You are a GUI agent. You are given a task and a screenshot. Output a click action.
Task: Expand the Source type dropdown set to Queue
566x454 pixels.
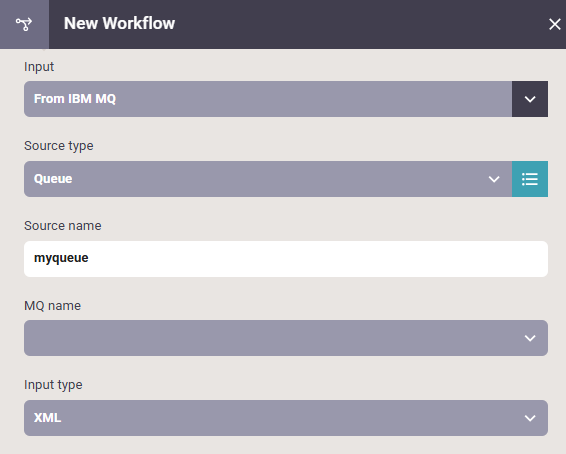point(268,179)
